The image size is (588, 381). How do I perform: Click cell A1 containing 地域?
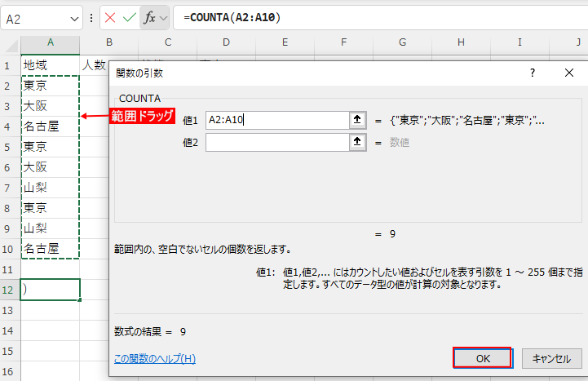click(x=51, y=65)
